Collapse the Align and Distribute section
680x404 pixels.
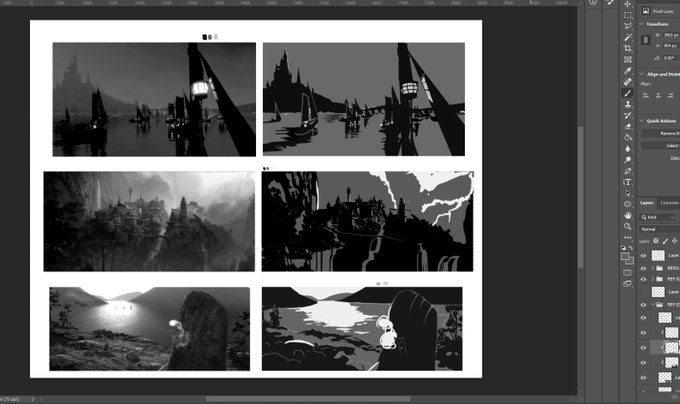pyautogui.click(x=642, y=75)
